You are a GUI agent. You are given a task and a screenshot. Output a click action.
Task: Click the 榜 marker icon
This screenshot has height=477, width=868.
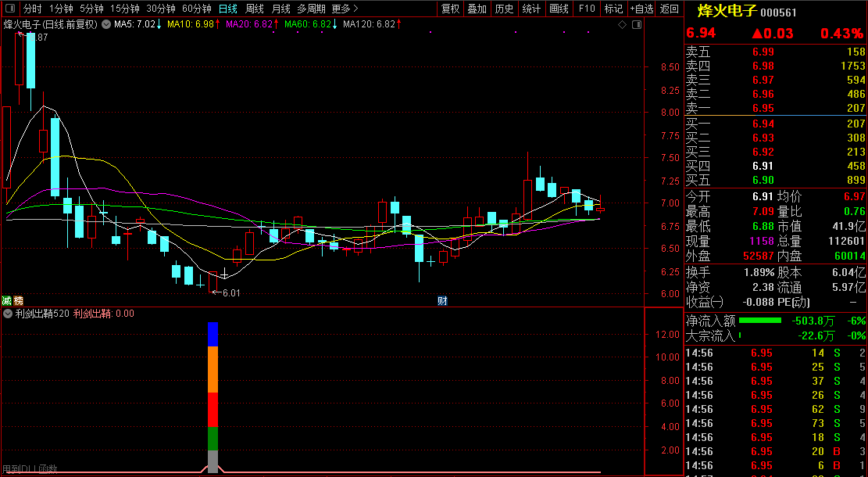pos(18,301)
